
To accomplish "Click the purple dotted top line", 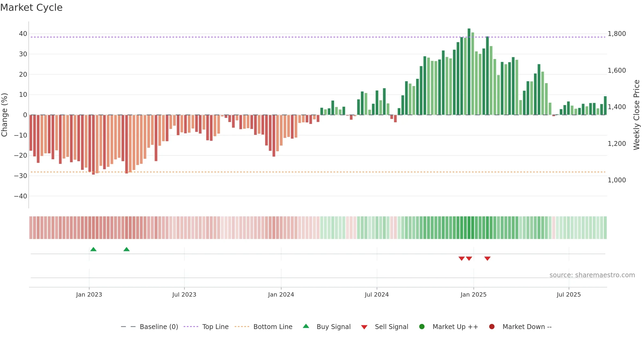I will pyautogui.click(x=318, y=37).
